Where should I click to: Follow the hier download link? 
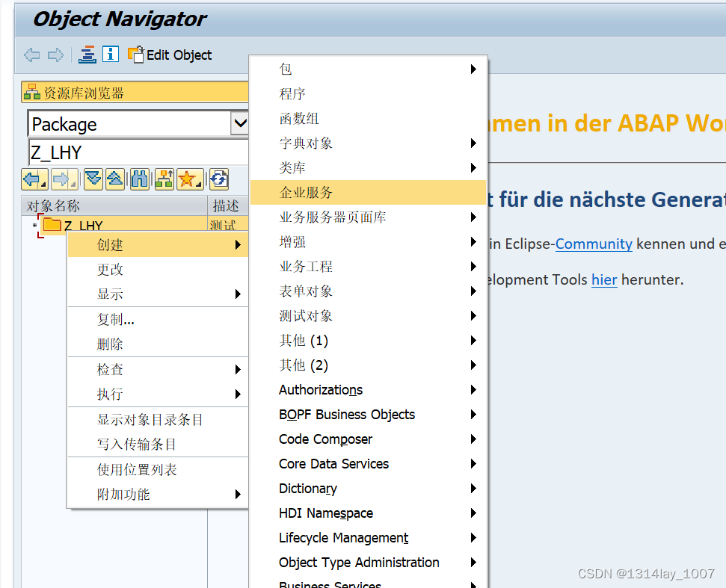[604, 279]
